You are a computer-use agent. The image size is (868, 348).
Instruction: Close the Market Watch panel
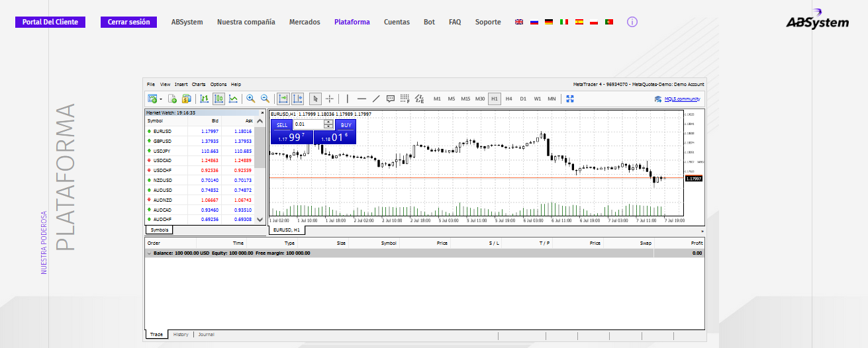(262, 112)
